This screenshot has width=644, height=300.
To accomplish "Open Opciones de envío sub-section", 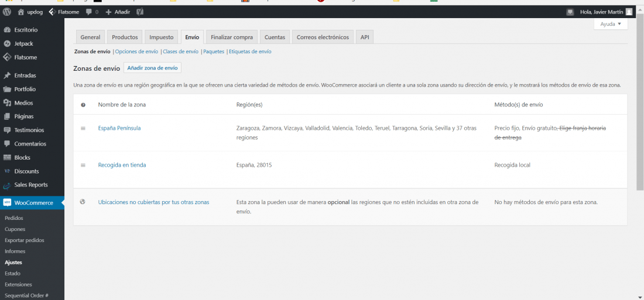I will pyautogui.click(x=137, y=51).
